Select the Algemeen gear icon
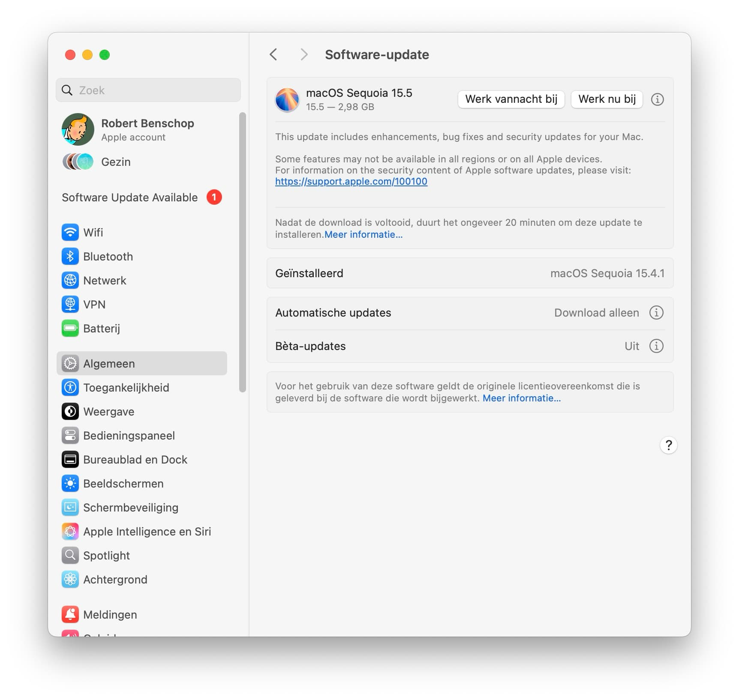This screenshot has height=700, width=739. pos(70,364)
